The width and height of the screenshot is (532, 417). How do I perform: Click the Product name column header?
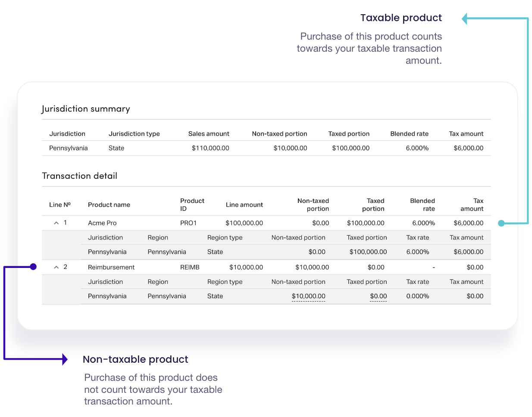tap(109, 205)
